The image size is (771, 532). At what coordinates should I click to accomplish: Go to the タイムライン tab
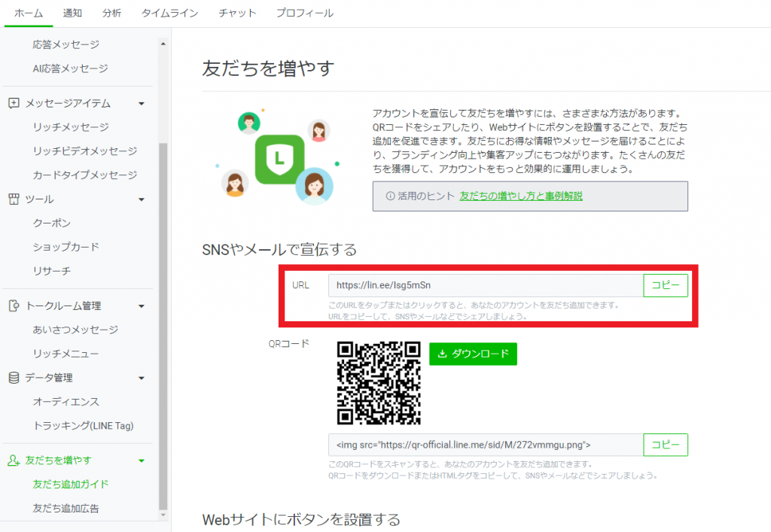coord(169,14)
